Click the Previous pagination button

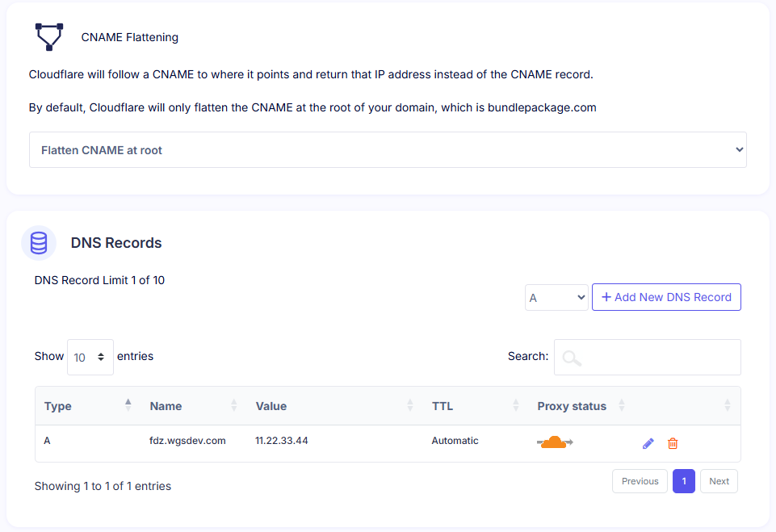(640, 481)
